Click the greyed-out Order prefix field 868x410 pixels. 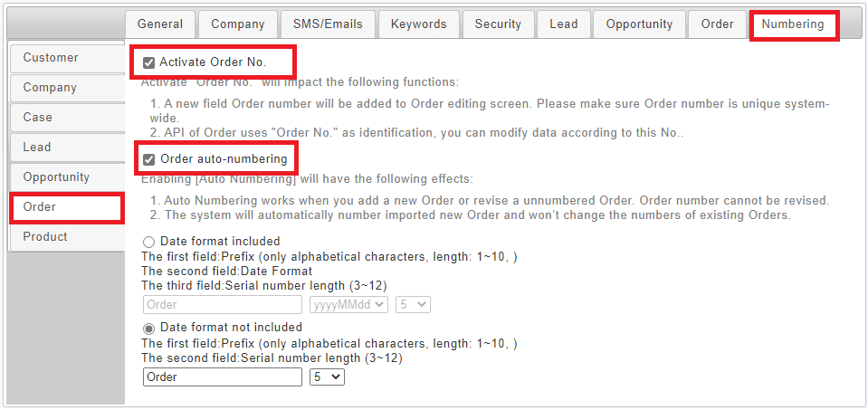tap(223, 305)
